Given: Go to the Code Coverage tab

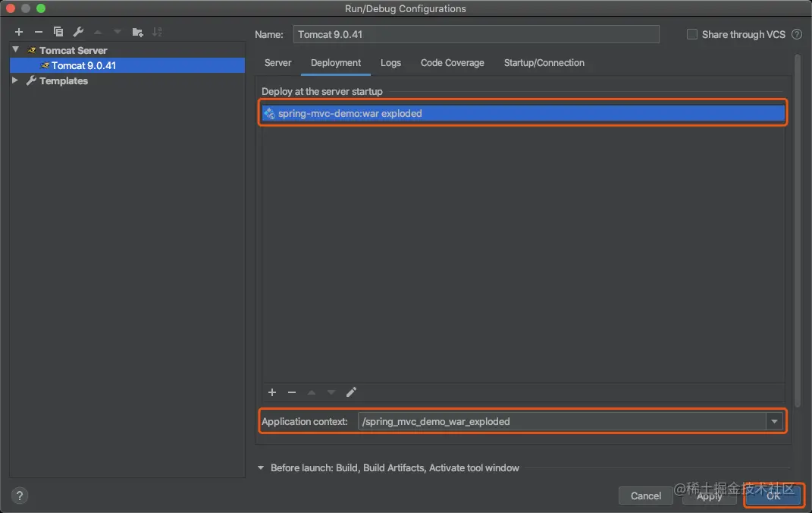Looking at the screenshot, I should (452, 63).
